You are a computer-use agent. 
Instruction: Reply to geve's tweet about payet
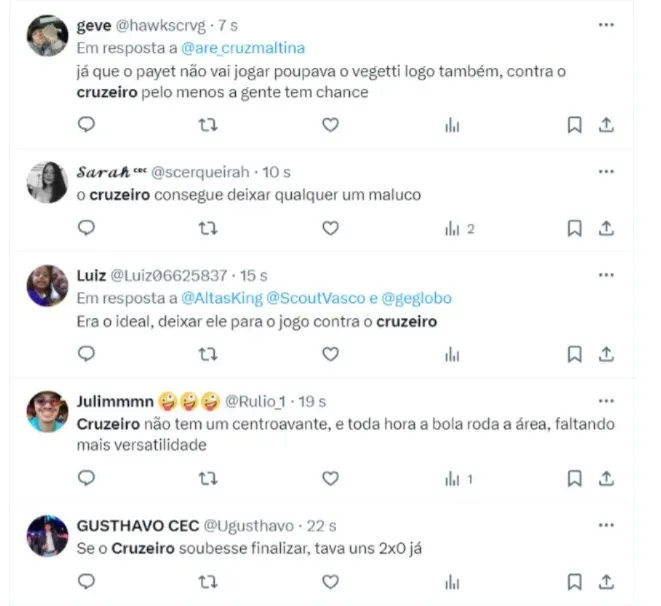[86, 125]
